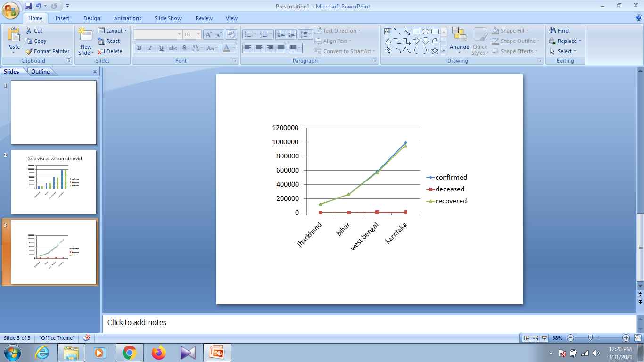Viewport: 644px width, 362px height.
Task: Open the Arrange dropdown
Action: tap(459, 41)
